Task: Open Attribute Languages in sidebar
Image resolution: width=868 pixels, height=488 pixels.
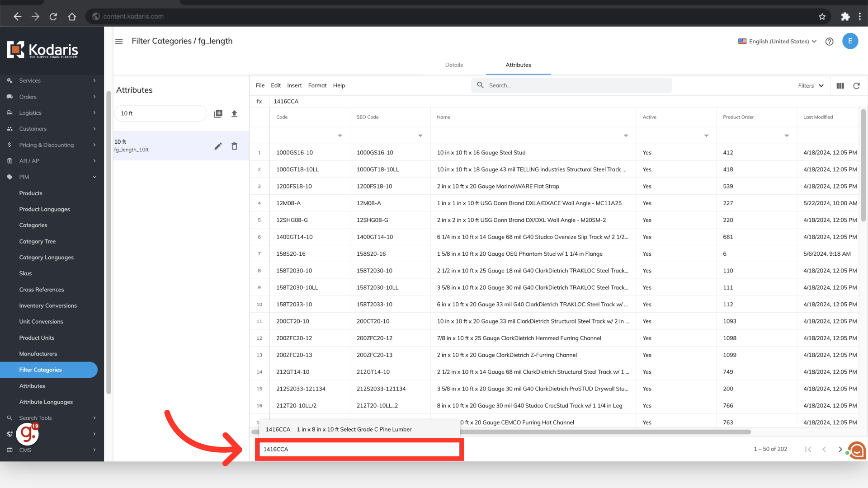Action: [46, 402]
